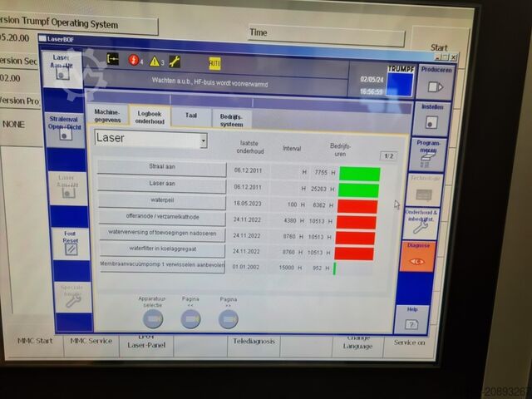This screenshot has width=532, height=399.
Task: Switch to Bedrijfs-systeem tab
Action: pos(231,120)
